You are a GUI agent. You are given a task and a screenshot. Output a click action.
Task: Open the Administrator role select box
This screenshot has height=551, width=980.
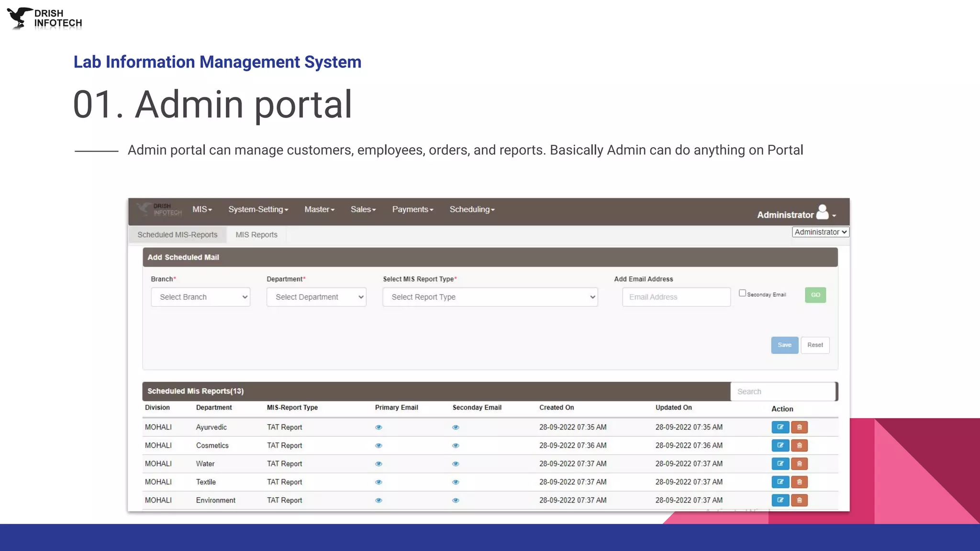pyautogui.click(x=821, y=232)
